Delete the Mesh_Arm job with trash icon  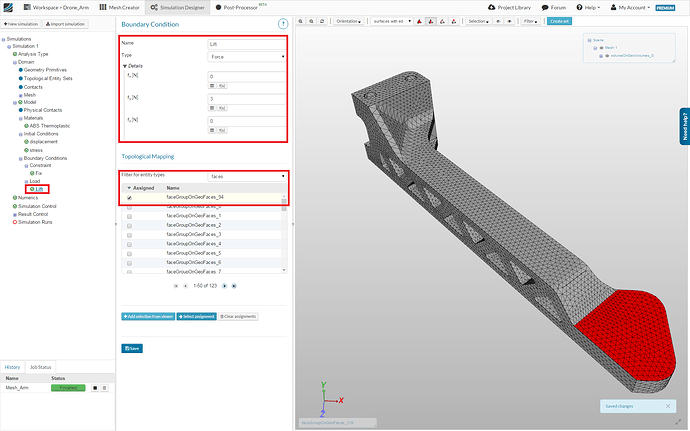tap(104, 387)
